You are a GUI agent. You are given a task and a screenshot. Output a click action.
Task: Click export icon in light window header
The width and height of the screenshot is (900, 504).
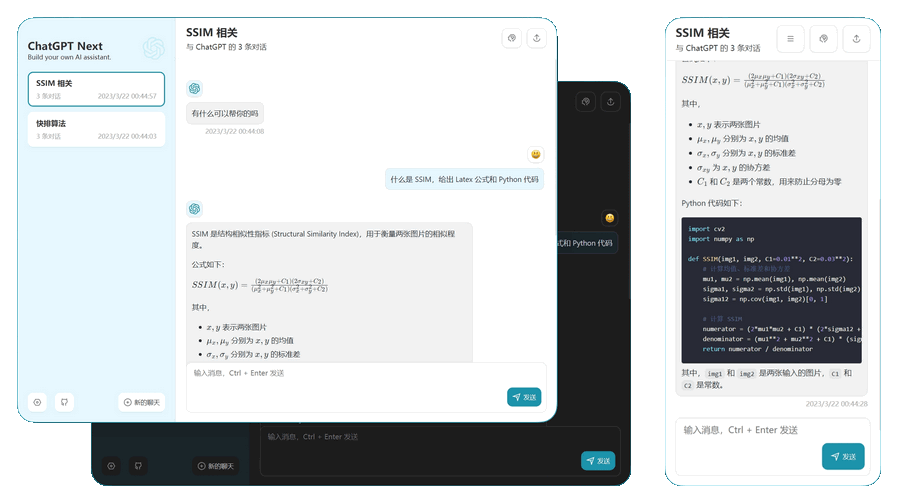[x=537, y=38]
